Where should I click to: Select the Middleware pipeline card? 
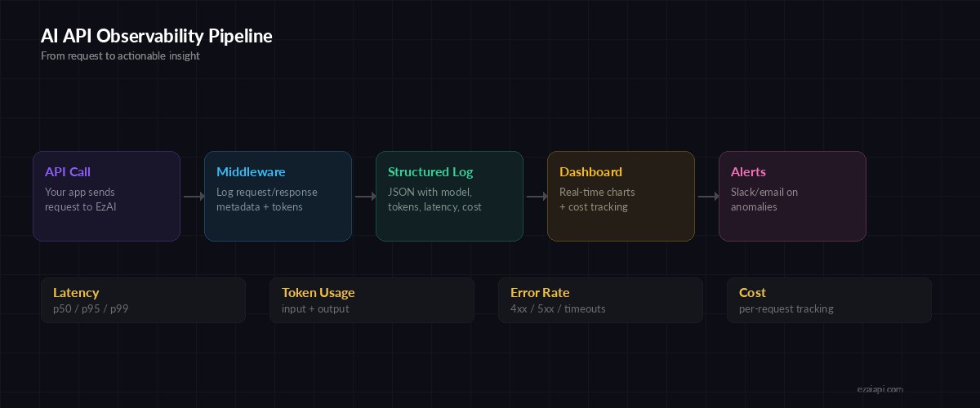point(278,196)
